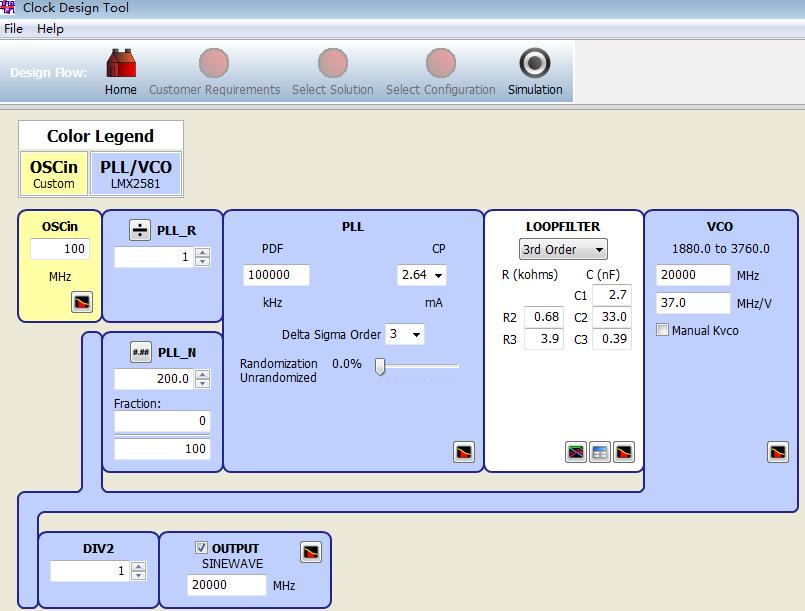Increase PLL_N value
The height and width of the screenshot is (611, 805).
(x=203, y=374)
